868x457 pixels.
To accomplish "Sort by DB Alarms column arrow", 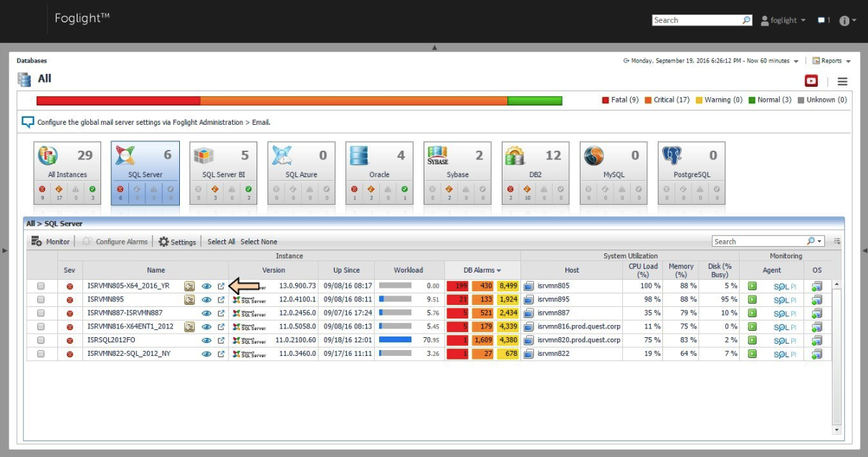I will (498, 270).
